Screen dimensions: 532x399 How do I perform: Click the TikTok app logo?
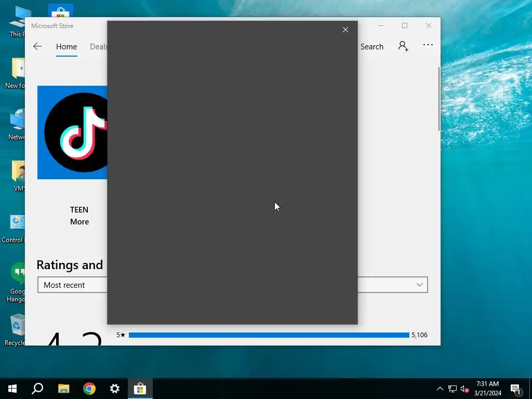coord(72,132)
